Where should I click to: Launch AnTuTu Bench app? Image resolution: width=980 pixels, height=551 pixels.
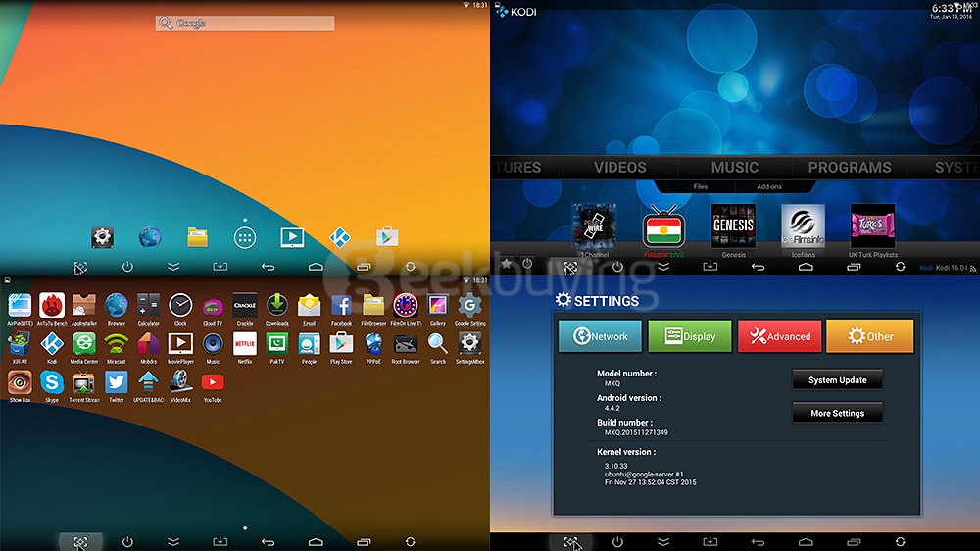52,309
